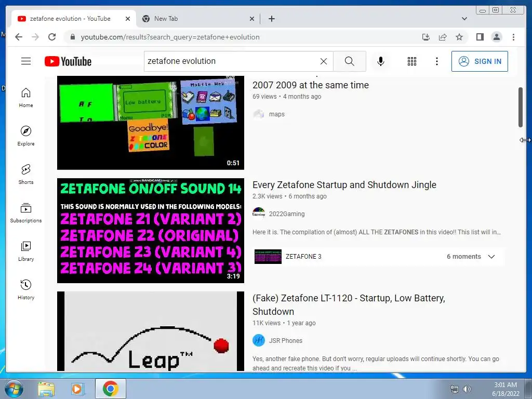
Task: Open the 2022Gaming channel name
Action: [x=287, y=214]
